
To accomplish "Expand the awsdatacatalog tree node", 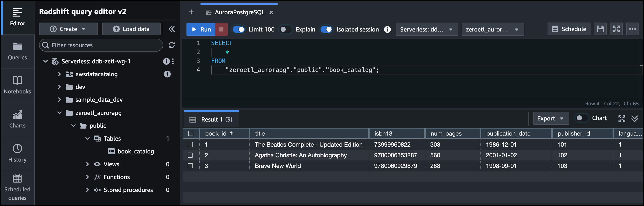I will click(x=59, y=74).
